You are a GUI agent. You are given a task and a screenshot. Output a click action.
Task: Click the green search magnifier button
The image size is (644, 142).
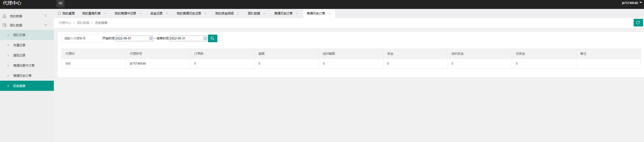point(213,38)
